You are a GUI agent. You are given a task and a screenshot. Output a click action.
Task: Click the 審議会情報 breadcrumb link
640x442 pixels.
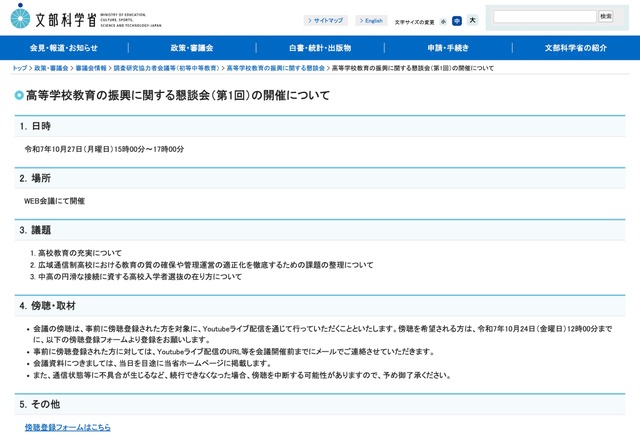(x=91, y=69)
